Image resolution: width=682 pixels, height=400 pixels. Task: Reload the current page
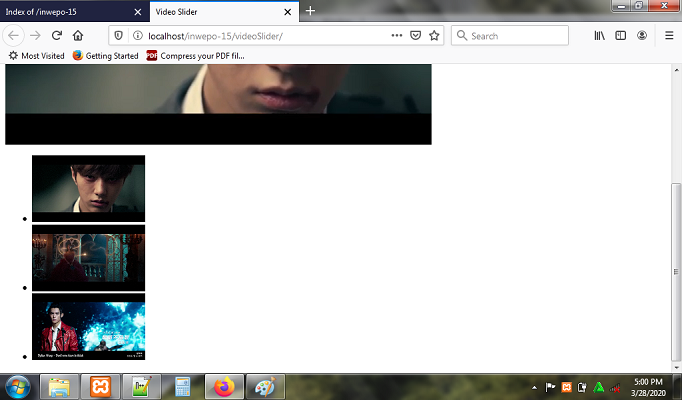[x=57, y=36]
